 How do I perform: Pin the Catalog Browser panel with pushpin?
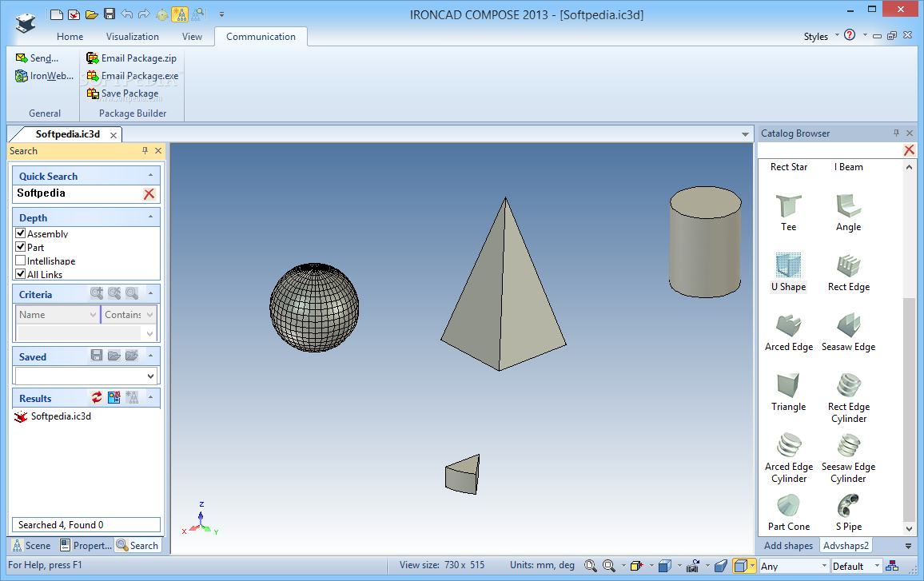tap(896, 133)
